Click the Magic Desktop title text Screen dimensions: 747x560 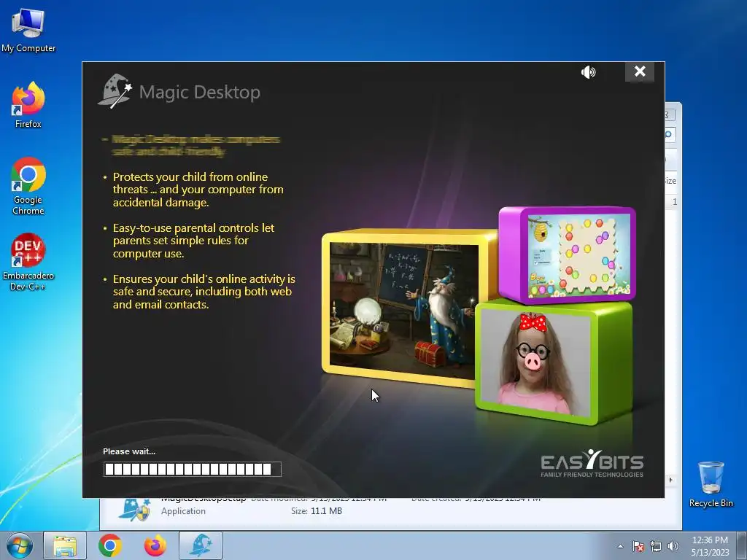(200, 92)
